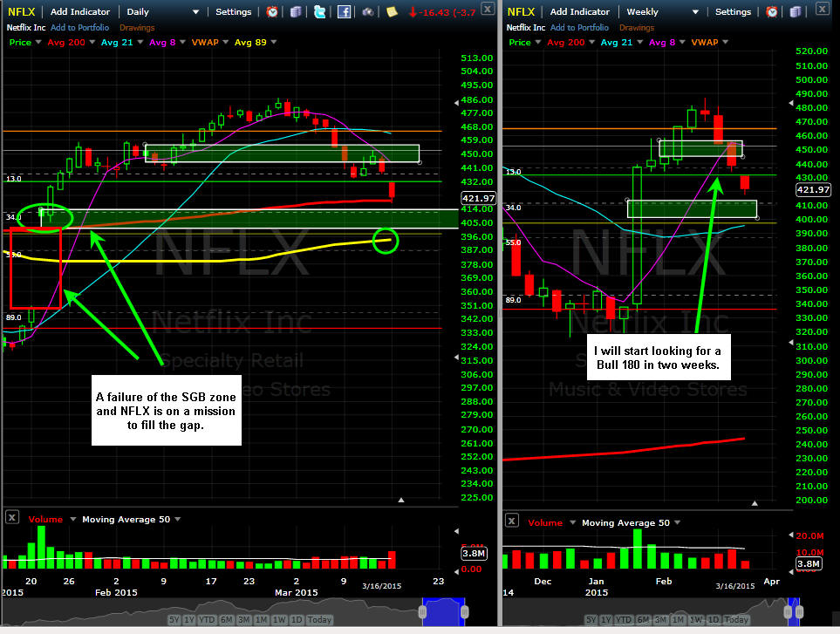Share Daily chart on Facebook
The height and width of the screenshot is (634, 840).
pyautogui.click(x=344, y=12)
